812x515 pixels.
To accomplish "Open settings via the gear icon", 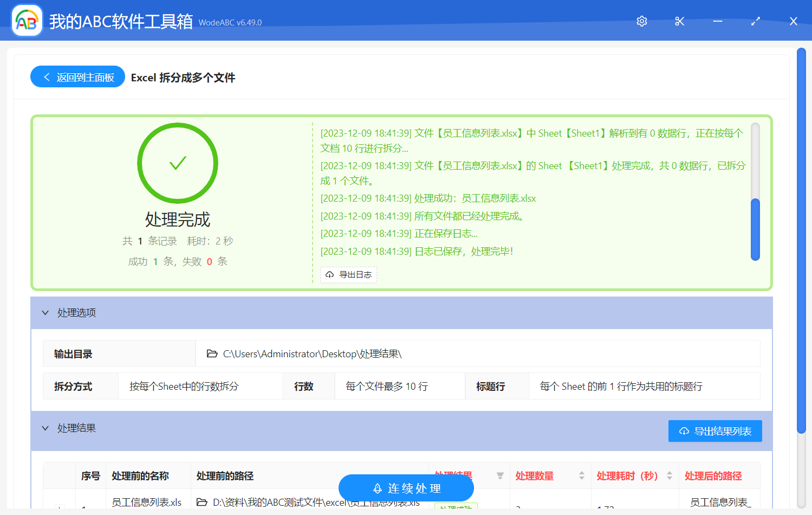I will (641, 21).
